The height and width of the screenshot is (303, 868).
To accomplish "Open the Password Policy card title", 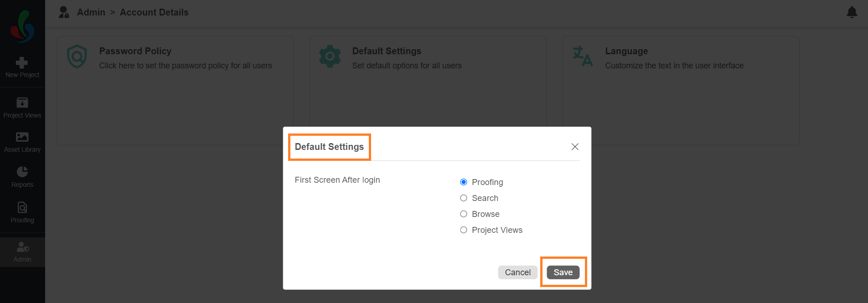I will (x=135, y=51).
